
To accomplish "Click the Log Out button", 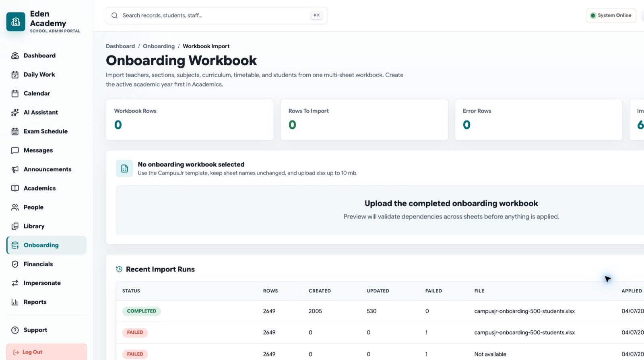I will (x=46, y=352).
